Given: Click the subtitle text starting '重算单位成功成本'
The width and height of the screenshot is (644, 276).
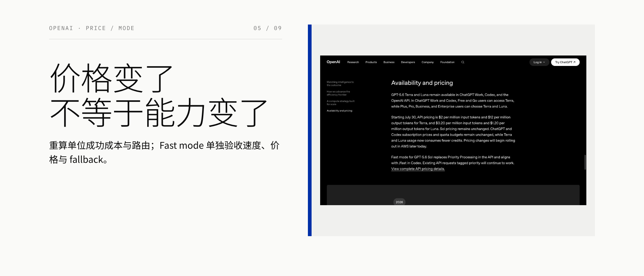Looking at the screenshot, I should click(164, 152).
